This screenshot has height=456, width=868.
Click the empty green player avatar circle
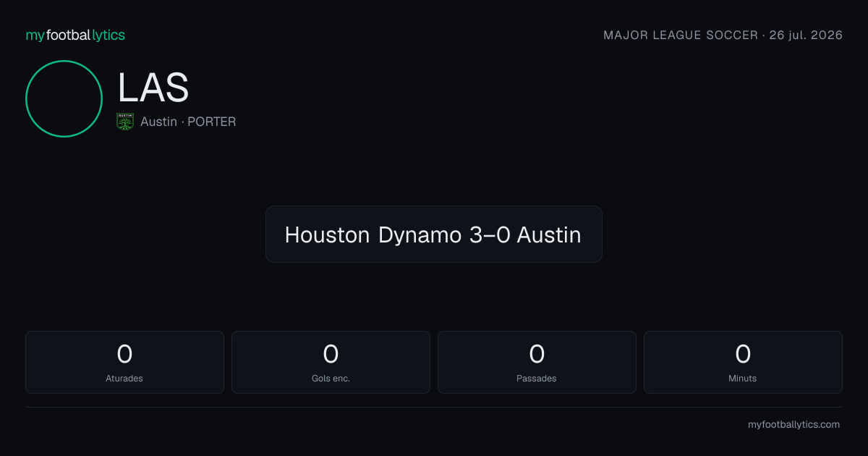(64, 98)
